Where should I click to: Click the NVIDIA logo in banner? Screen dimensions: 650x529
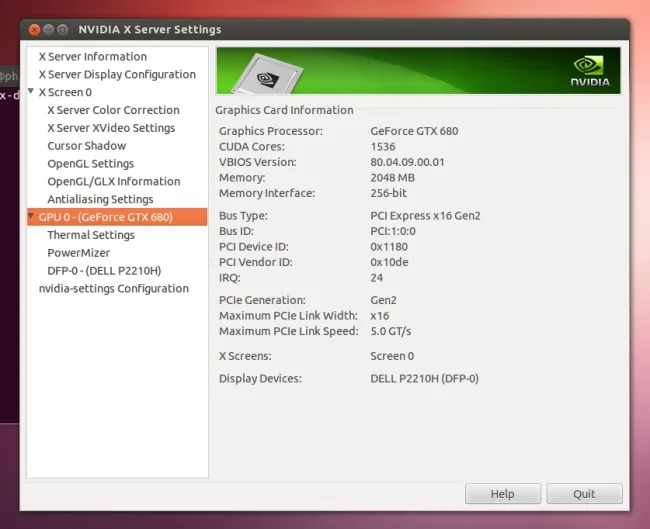pyautogui.click(x=590, y=71)
